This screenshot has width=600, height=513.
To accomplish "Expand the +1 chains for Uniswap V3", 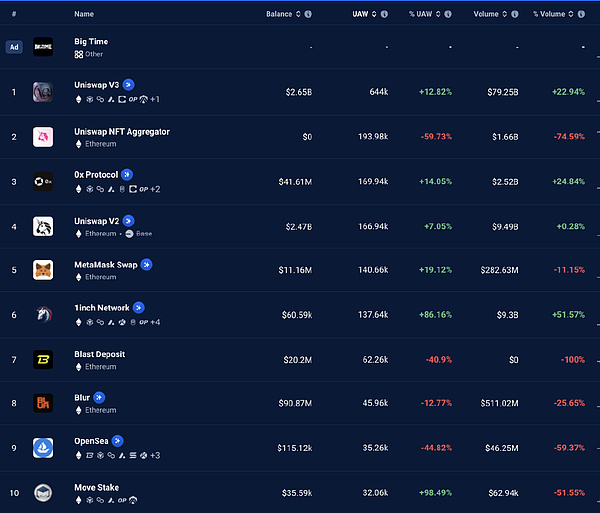I will [x=154, y=100].
